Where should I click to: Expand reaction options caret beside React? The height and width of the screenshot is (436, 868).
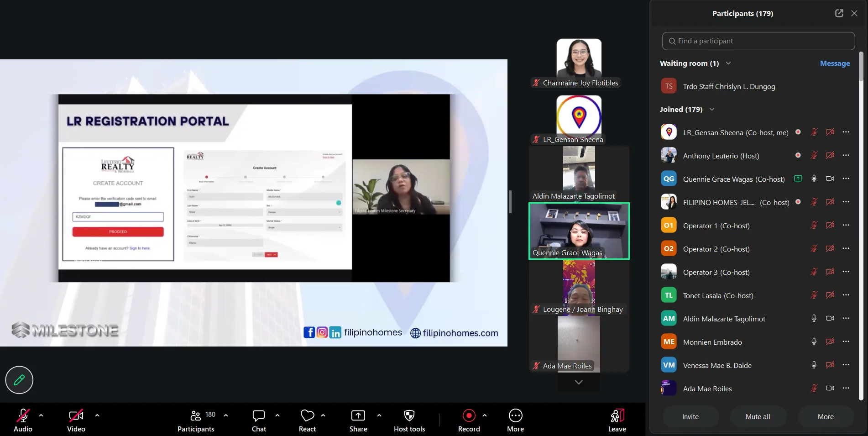tap(323, 415)
